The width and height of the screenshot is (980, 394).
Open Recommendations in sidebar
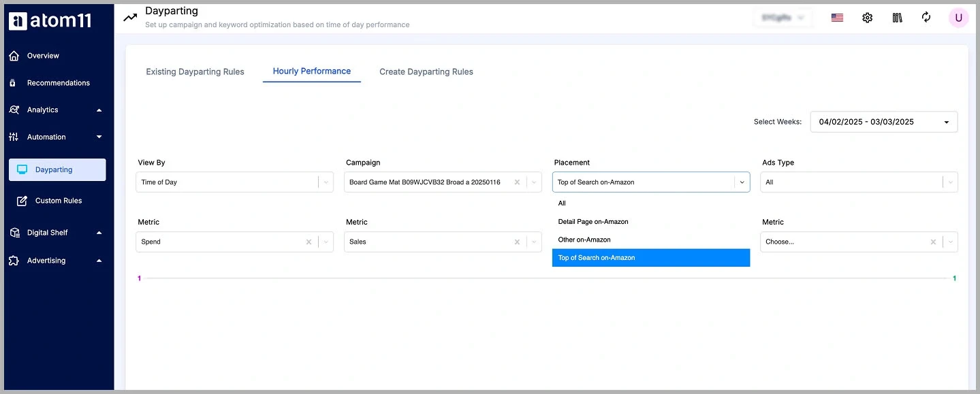point(59,83)
